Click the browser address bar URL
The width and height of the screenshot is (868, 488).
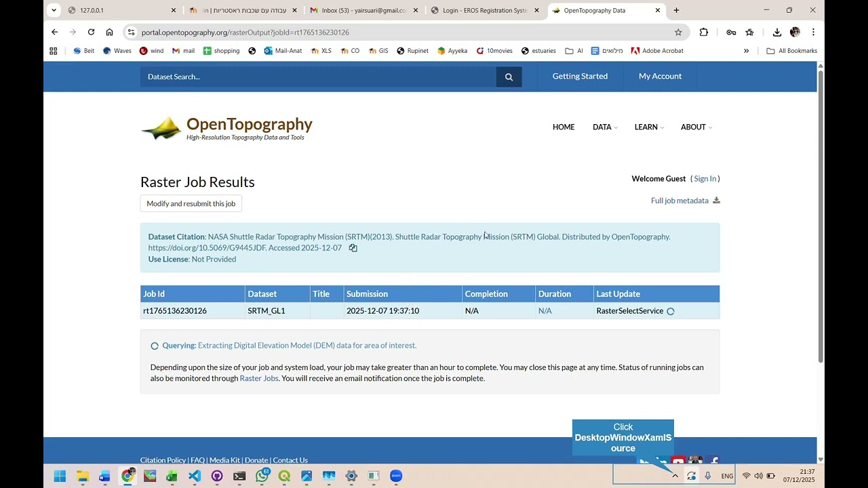coord(245,33)
